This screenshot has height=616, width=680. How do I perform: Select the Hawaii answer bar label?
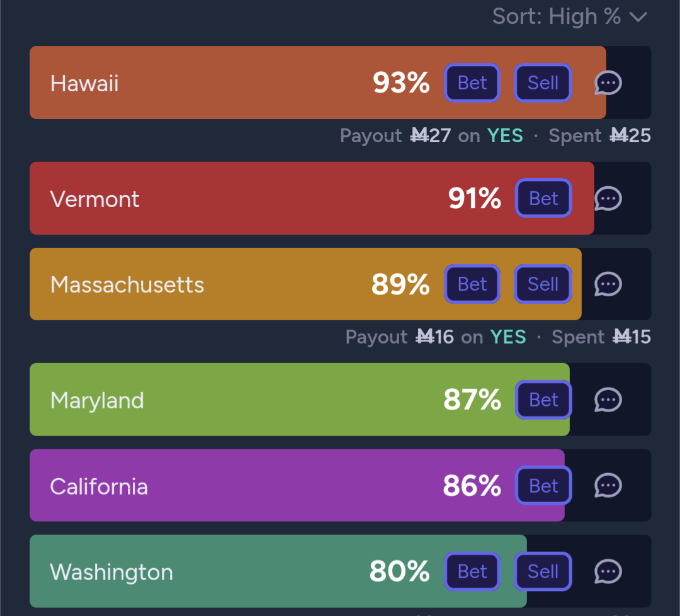(x=84, y=83)
